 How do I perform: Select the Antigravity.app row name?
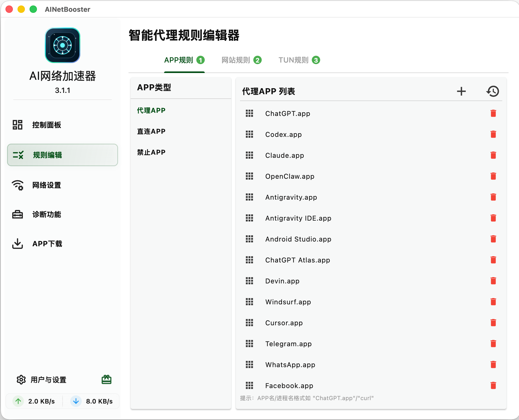click(291, 197)
